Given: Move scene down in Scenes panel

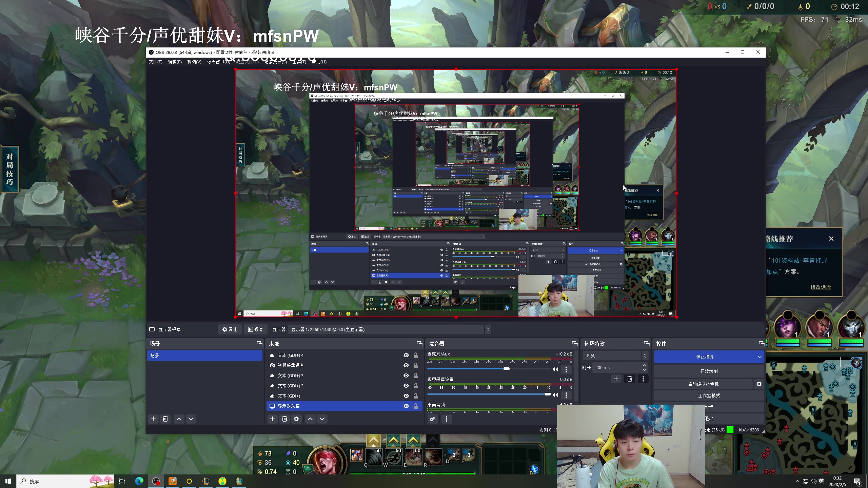Looking at the screenshot, I should click(191, 419).
